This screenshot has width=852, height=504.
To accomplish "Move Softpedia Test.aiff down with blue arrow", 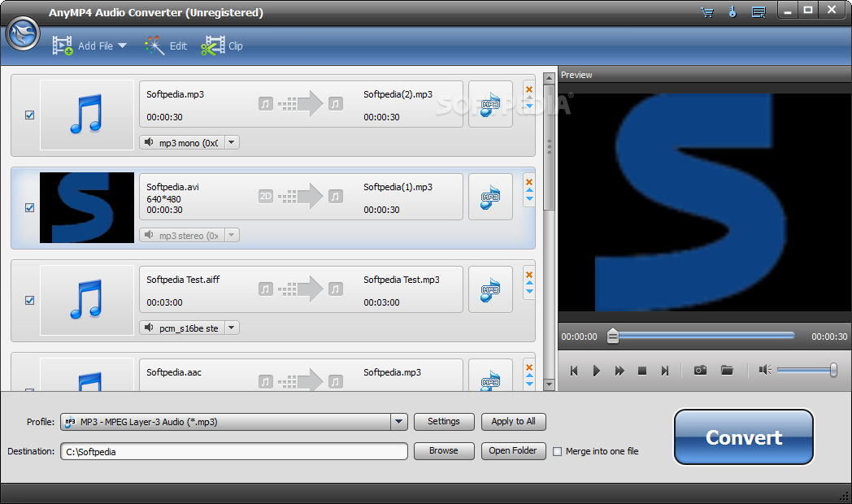I will [x=529, y=292].
